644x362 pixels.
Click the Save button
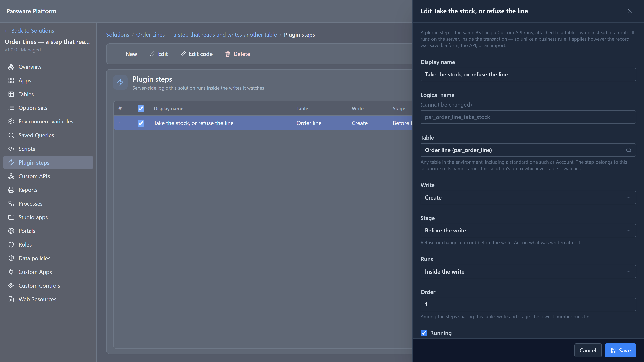620,350
